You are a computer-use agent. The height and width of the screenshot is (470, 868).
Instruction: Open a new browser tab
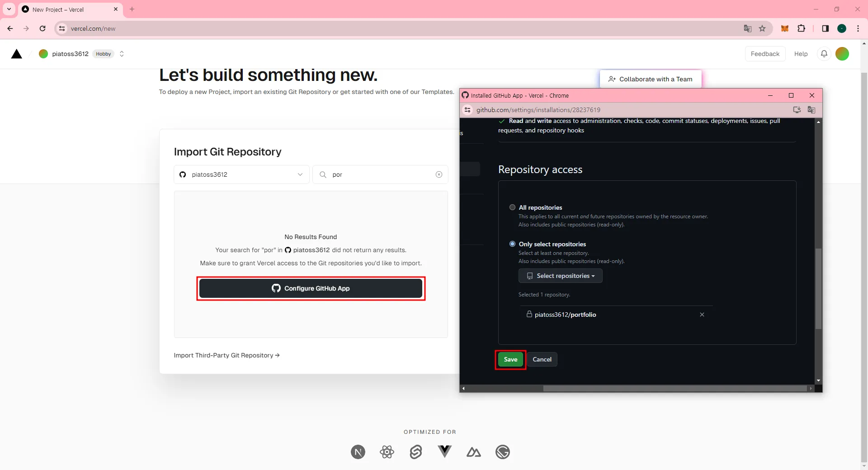132,9
